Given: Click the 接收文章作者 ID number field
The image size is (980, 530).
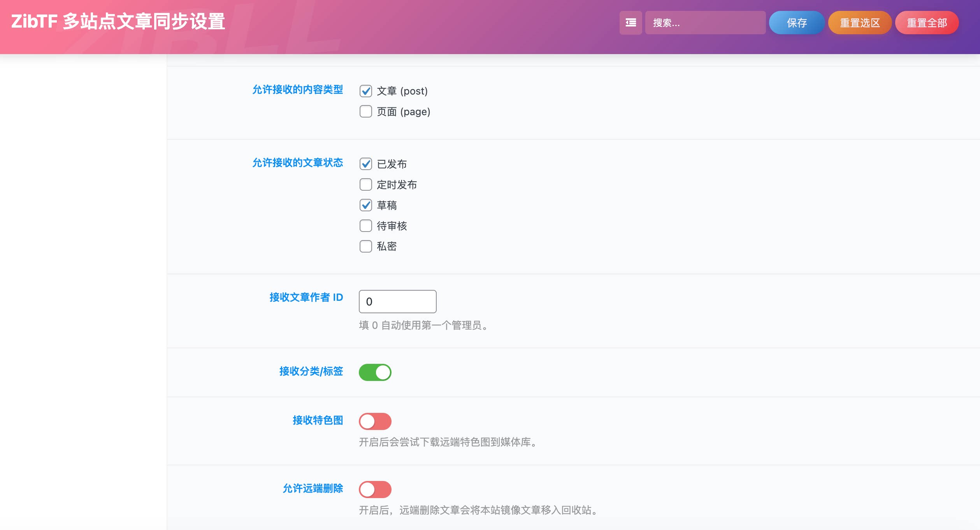Looking at the screenshot, I should [x=397, y=301].
